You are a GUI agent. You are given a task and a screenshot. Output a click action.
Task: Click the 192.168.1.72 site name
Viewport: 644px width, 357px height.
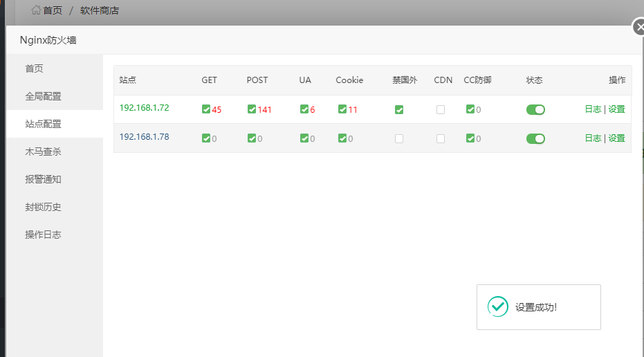tap(144, 108)
